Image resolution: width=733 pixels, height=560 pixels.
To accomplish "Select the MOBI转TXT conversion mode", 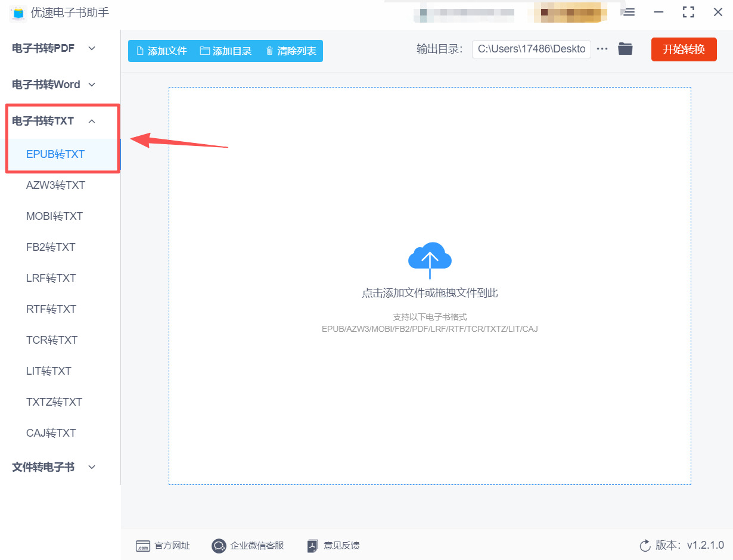I will [54, 216].
